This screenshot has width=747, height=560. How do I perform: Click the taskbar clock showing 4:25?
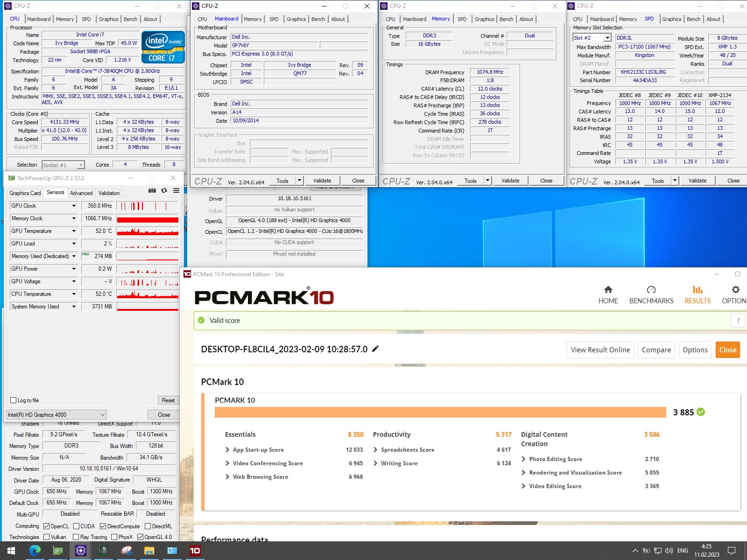(x=706, y=551)
